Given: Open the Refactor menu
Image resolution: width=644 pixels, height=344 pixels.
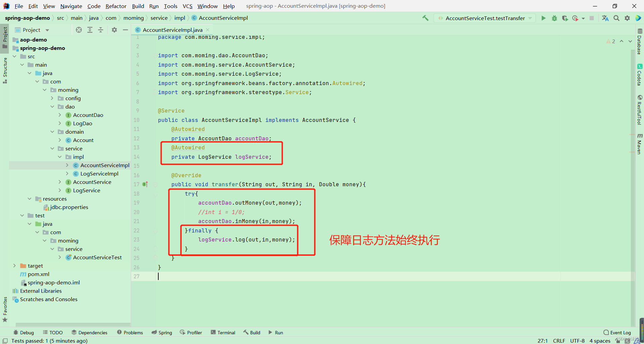Looking at the screenshot, I should click(116, 6).
